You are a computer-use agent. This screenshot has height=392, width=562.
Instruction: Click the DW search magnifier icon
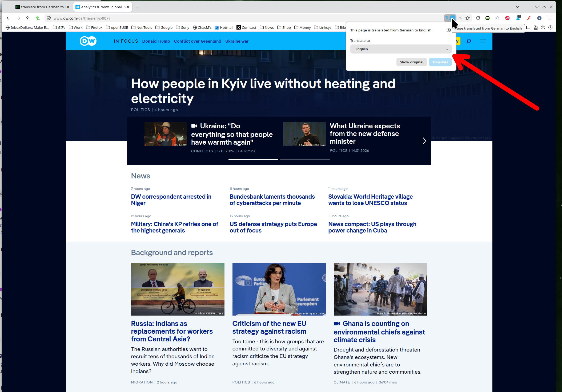(x=469, y=41)
